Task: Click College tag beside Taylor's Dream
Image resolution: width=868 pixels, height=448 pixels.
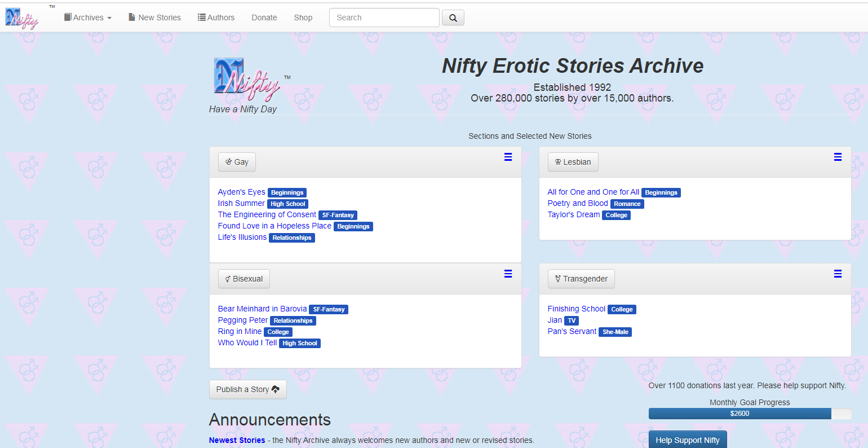Action: (x=616, y=215)
